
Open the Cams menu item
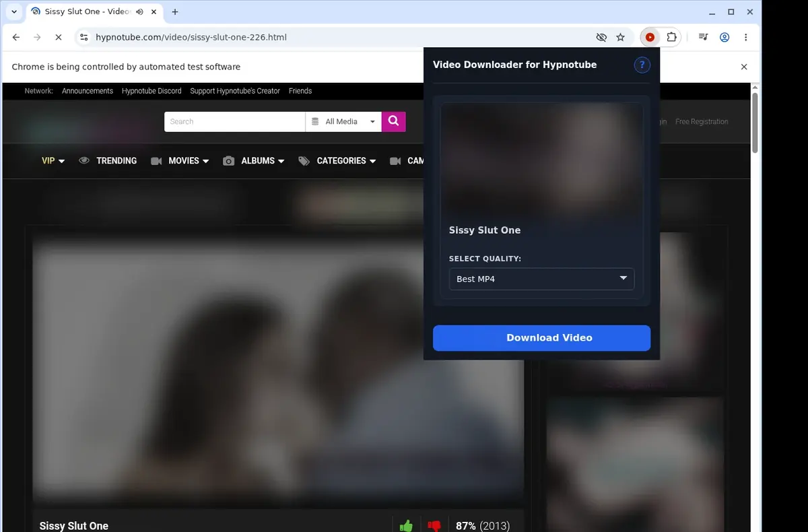pyautogui.click(x=407, y=161)
